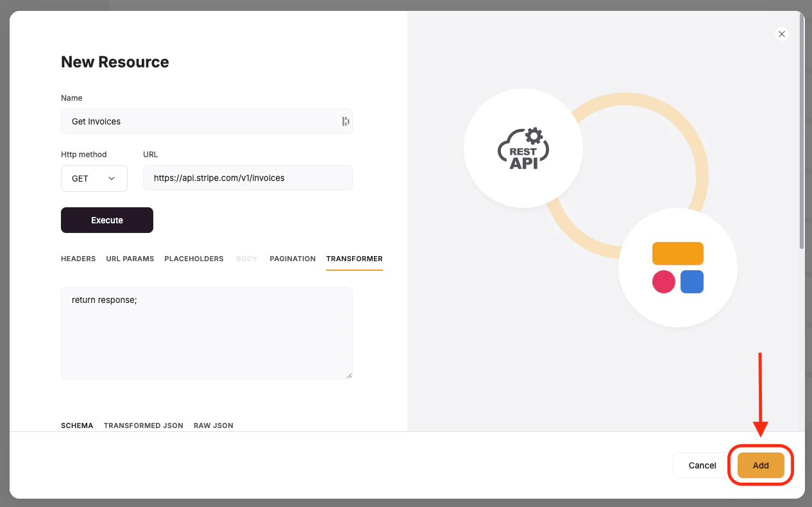Open the URL Params tab
Screen dimensions: 812x507
[130, 259]
